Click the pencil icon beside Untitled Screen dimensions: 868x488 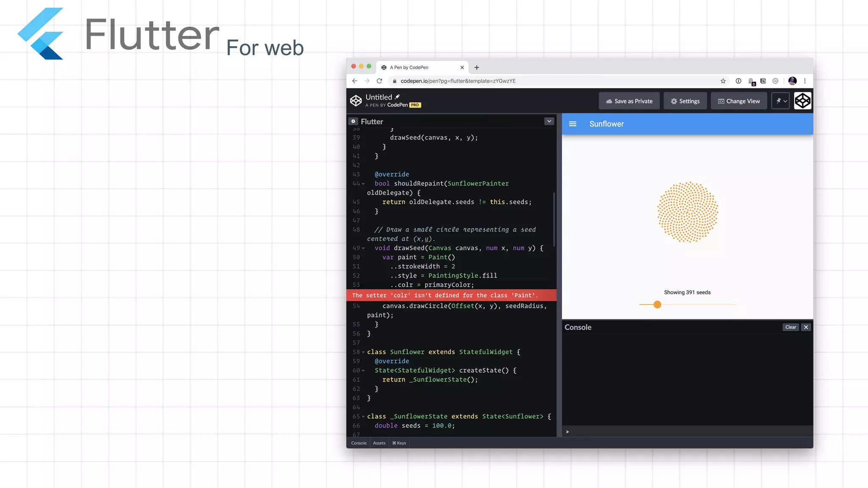[398, 97]
